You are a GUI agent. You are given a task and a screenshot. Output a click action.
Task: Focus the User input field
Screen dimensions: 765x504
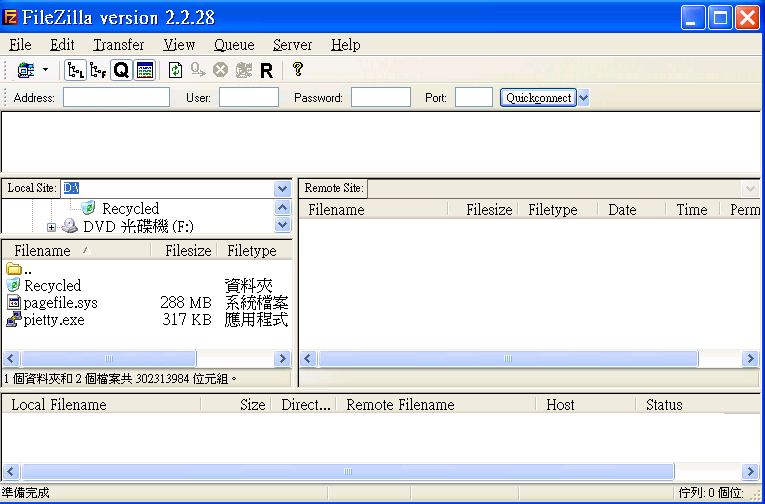point(249,98)
